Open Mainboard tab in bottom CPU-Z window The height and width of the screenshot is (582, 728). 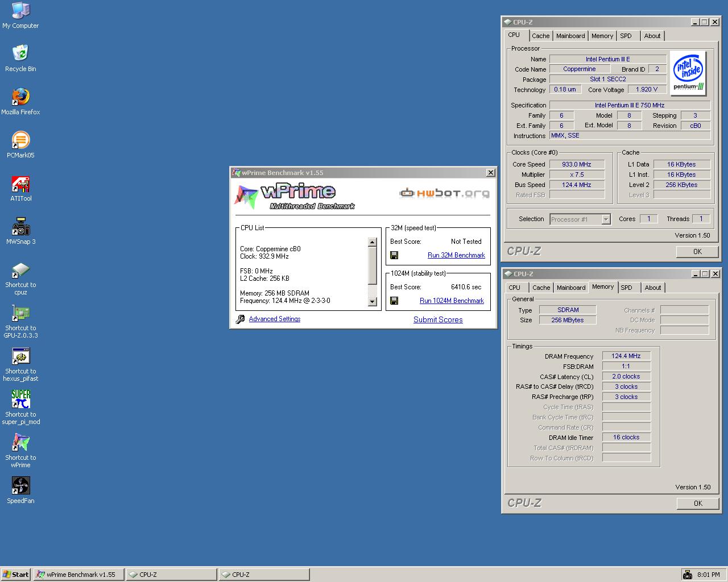pyautogui.click(x=571, y=288)
